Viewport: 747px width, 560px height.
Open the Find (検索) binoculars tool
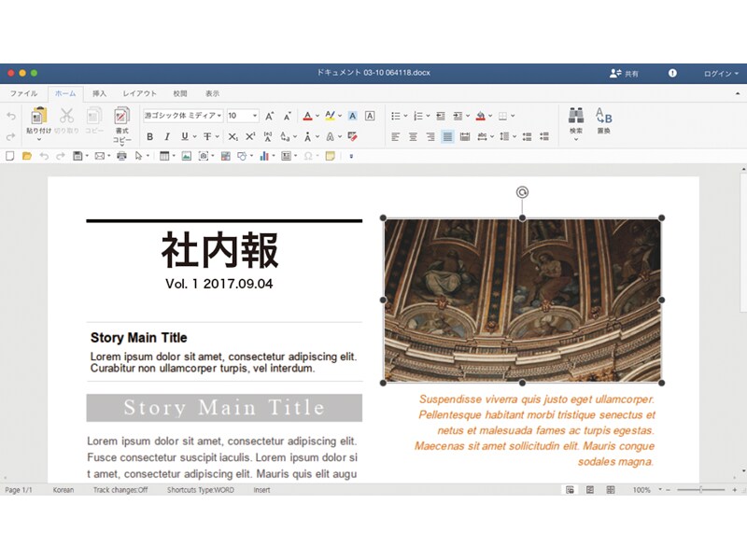576,116
